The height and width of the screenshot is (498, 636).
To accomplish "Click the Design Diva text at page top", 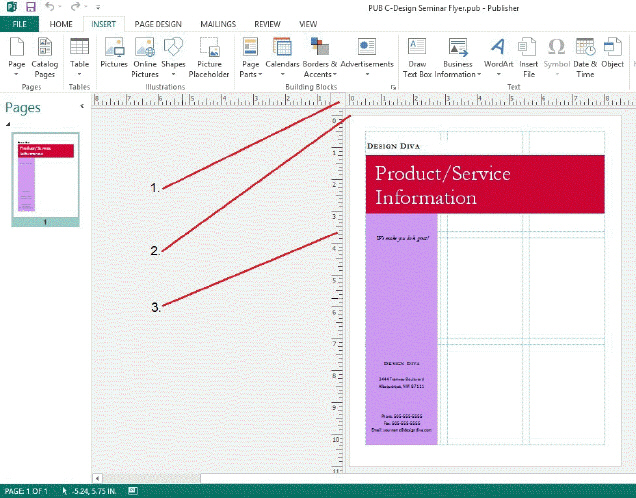I will coord(393,146).
